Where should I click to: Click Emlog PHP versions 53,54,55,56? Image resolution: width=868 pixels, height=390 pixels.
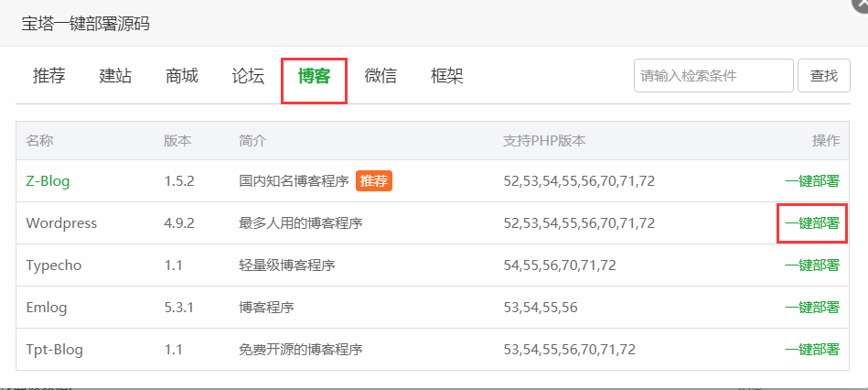tap(541, 308)
